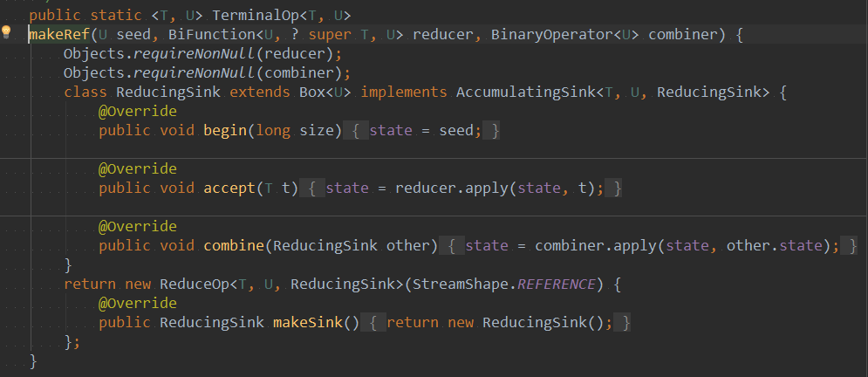Click 'new ReducingSink()' expression
This screenshot has height=377, width=868.
530,322
